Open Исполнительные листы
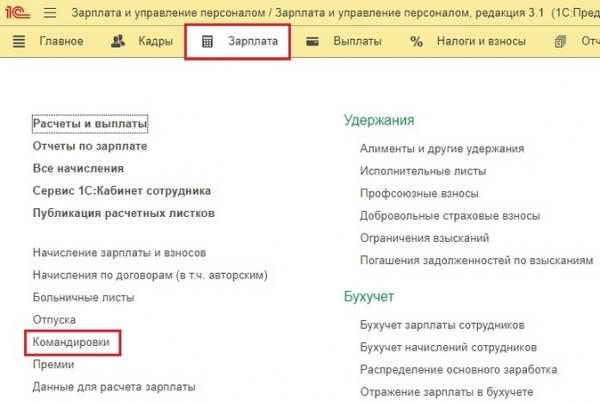The height and width of the screenshot is (402, 600). click(423, 171)
